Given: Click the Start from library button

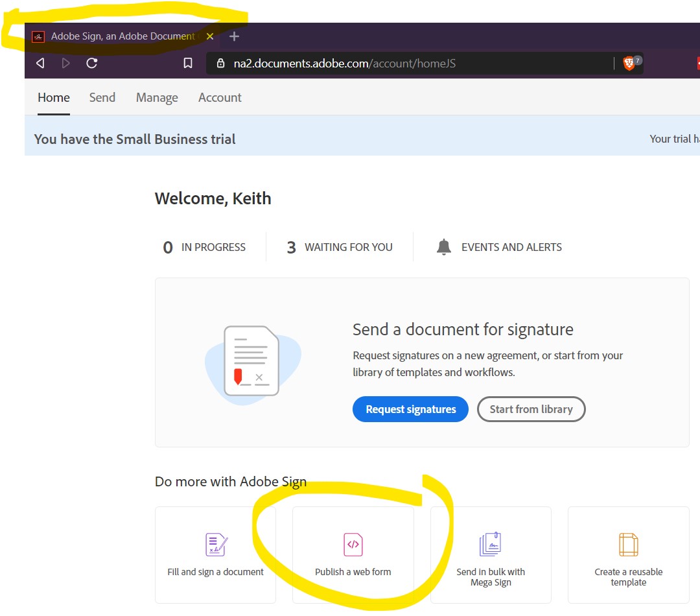Looking at the screenshot, I should click(531, 409).
